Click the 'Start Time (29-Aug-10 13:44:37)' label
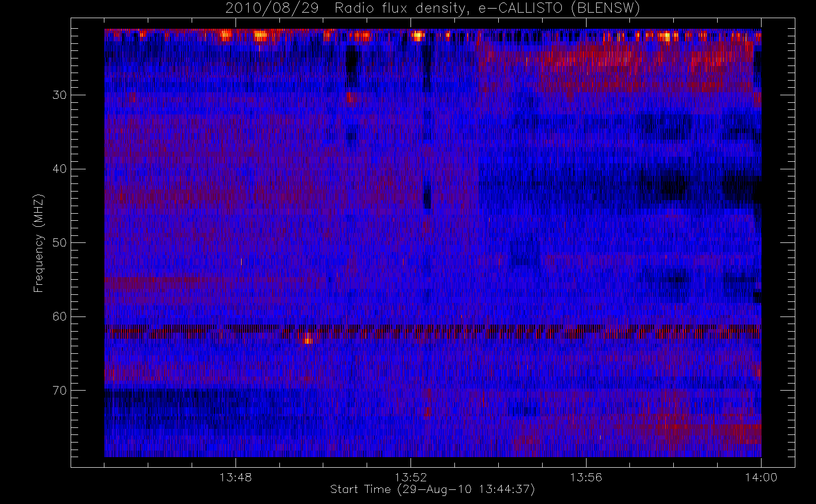Screen dimensions: 816x504 [x=432, y=489]
